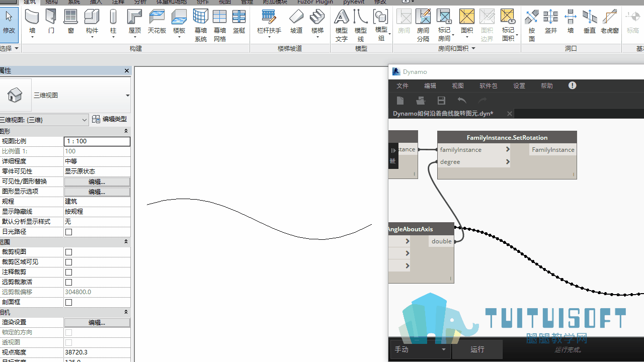Click the Open file icon in Dynamo
The height and width of the screenshot is (362, 644).
[x=421, y=101]
